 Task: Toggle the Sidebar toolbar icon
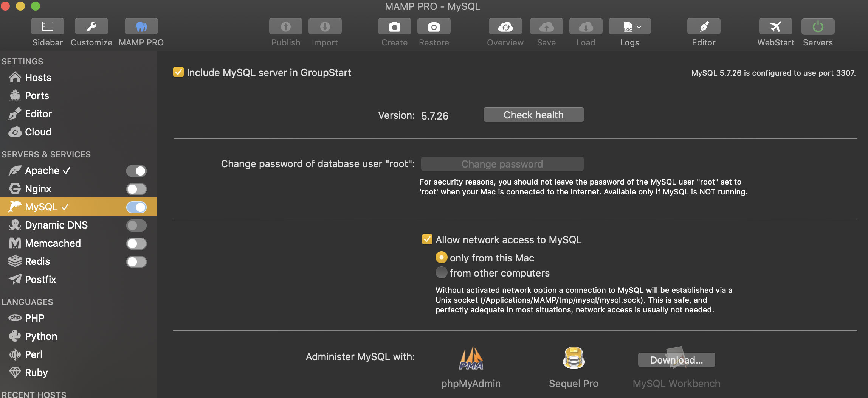pos(48,26)
